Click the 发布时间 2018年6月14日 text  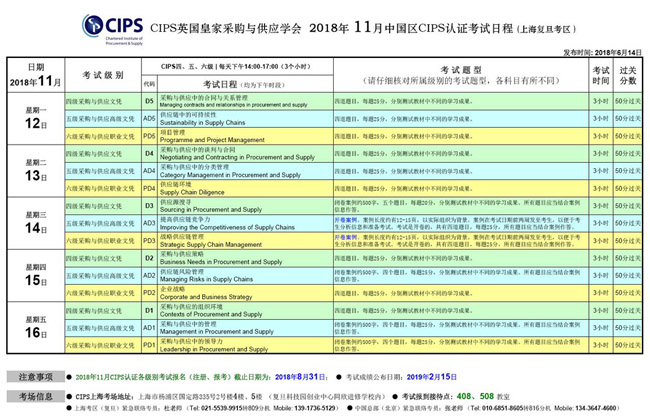click(x=602, y=52)
